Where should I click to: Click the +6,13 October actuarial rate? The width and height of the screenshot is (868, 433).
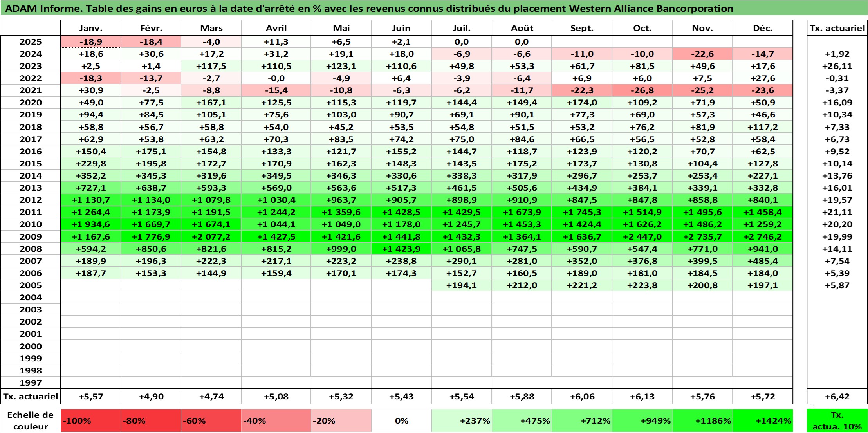[x=642, y=397]
